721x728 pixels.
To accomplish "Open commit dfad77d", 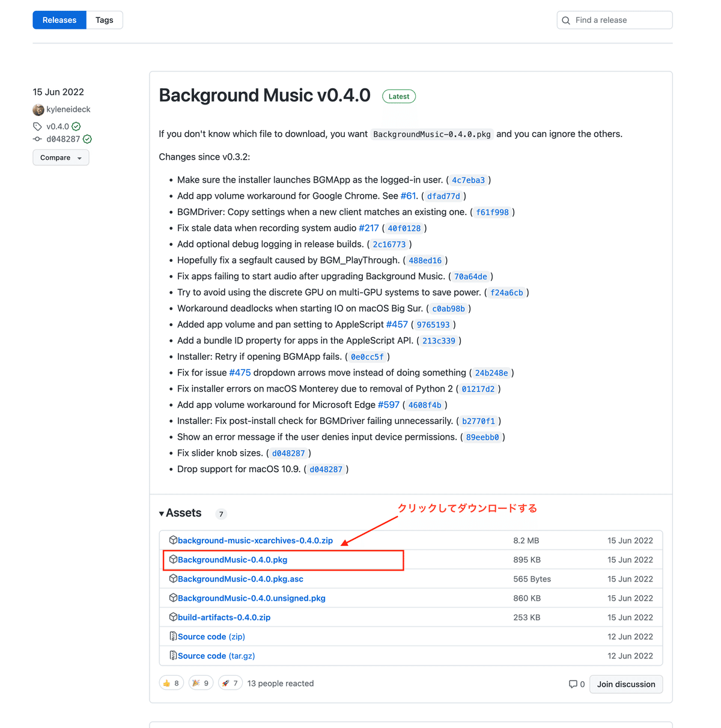I will coord(443,196).
